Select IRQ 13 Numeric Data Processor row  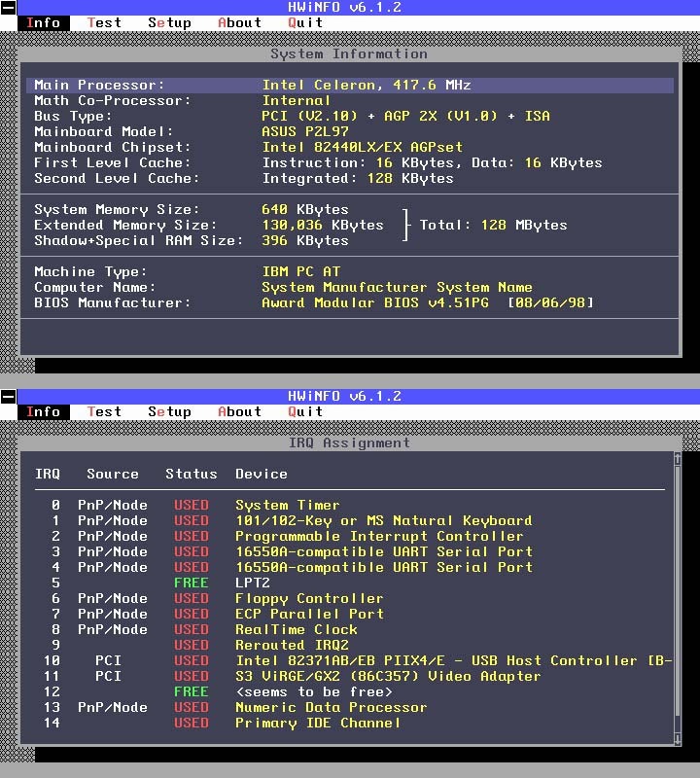[350, 708]
